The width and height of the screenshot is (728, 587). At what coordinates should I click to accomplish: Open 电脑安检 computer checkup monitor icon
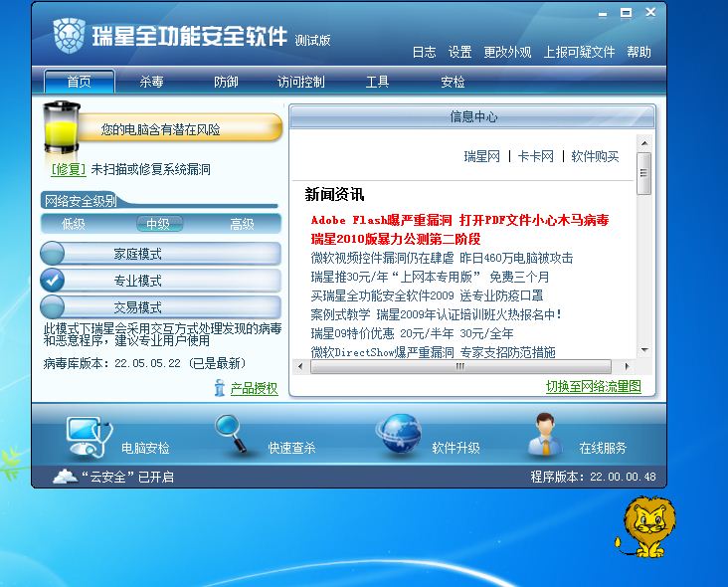point(90,437)
